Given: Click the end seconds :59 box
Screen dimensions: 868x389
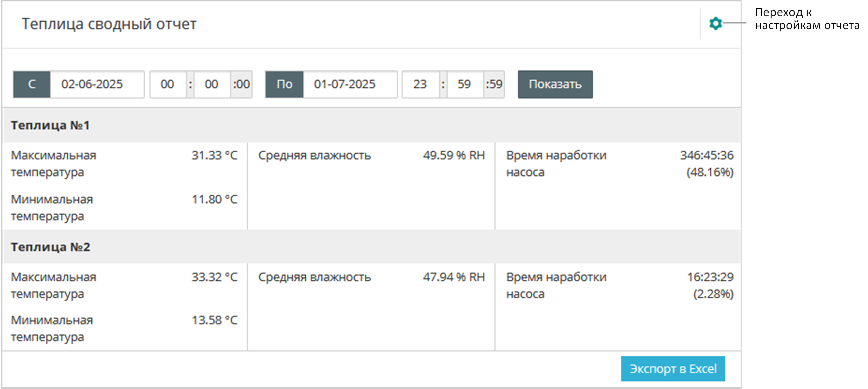Looking at the screenshot, I should coord(494,85).
